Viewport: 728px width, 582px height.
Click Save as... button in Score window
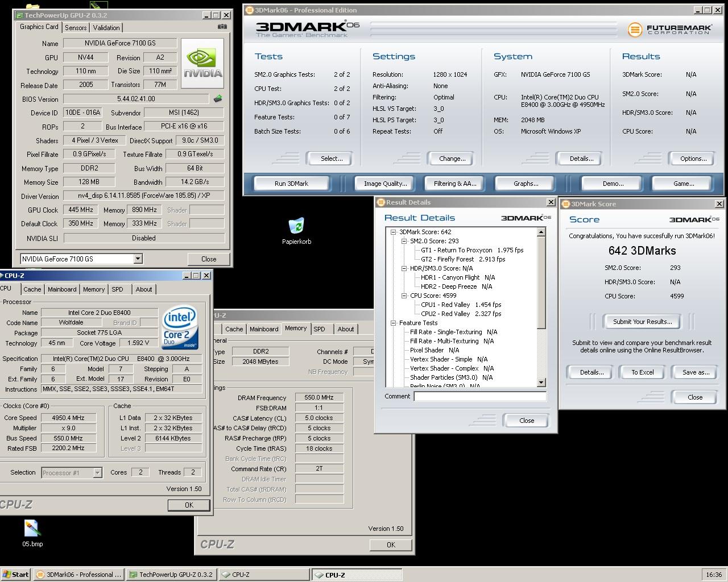[x=696, y=372]
